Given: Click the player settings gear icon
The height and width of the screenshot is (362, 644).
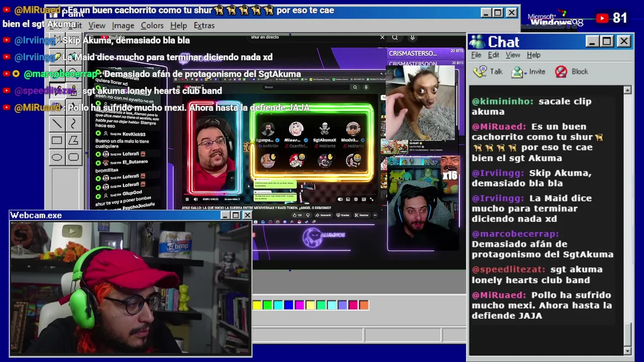Looking at the screenshot, I should [x=356, y=200].
